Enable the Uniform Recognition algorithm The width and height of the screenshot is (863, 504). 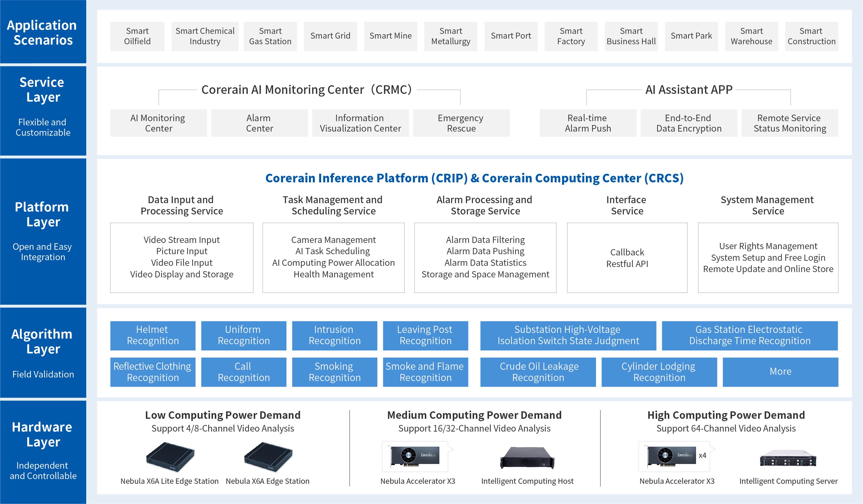(244, 336)
